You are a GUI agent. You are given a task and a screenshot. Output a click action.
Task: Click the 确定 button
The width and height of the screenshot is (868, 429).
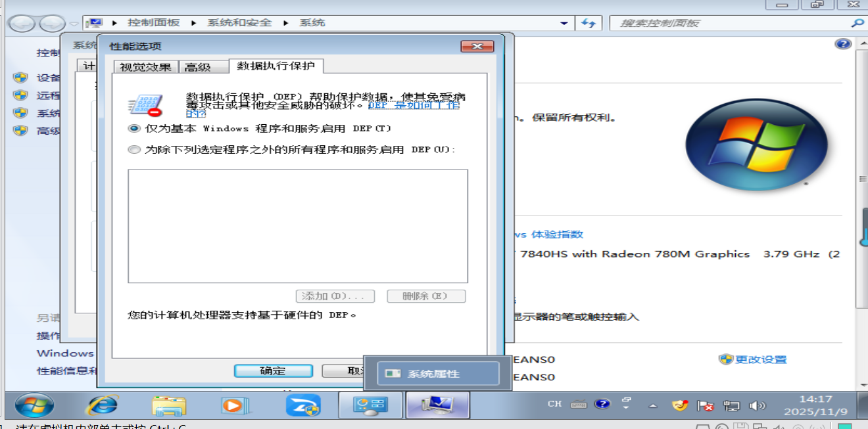pyautogui.click(x=273, y=370)
